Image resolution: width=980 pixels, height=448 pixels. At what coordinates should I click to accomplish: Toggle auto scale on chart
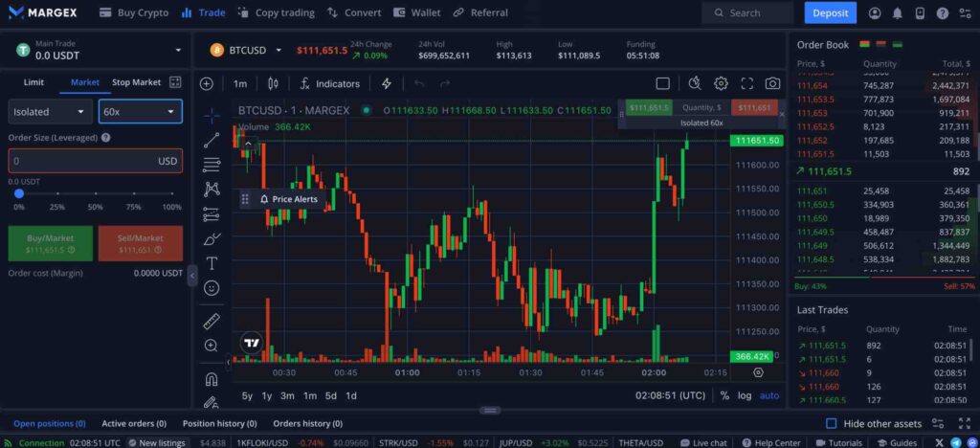(x=769, y=395)
